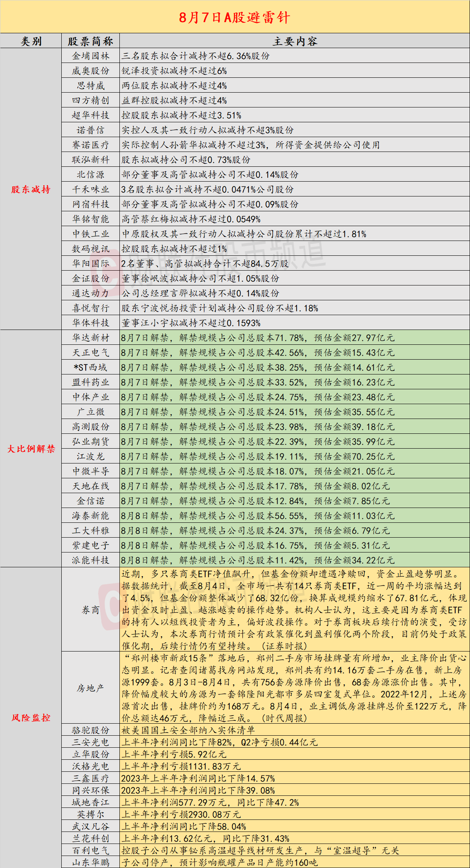This screenshot has width=470, height=868.
Task: Select stock name 中体产业
Action: 91,397
